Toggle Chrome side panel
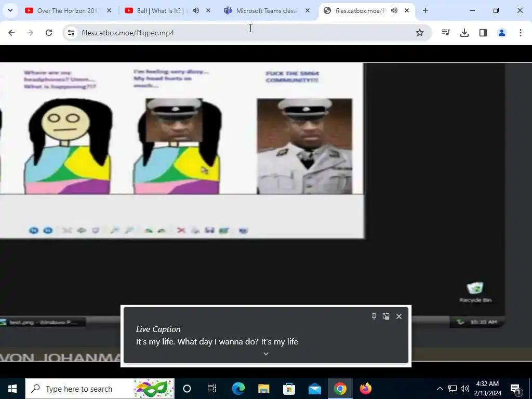Image resolution: width=532 pixels, height=399 pixels. (483, 33)
